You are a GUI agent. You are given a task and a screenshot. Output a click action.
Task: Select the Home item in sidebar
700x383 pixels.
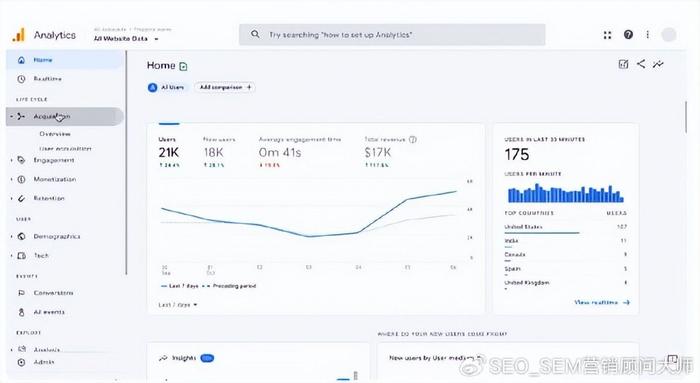click(65, 60)
